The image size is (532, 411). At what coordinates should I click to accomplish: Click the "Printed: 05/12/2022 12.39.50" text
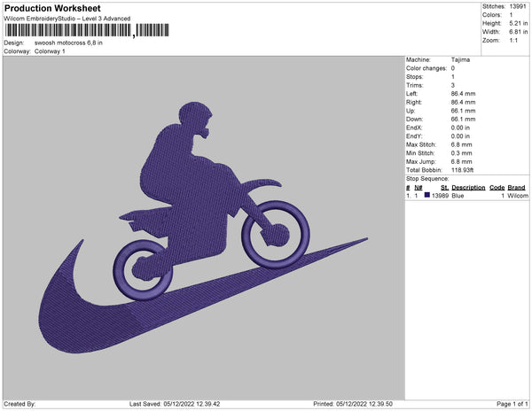coord(353,404)
